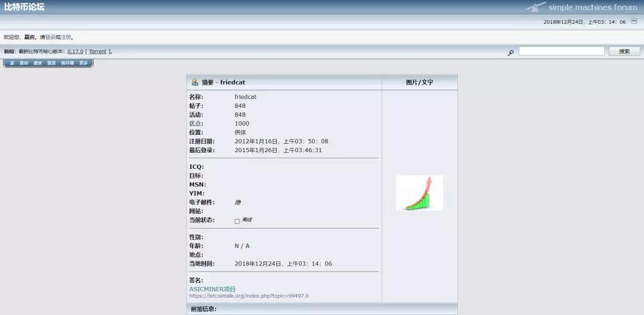This screenshot has width=644, height=315.
Task: Open the Torrent download link
Action: [98, 51]
